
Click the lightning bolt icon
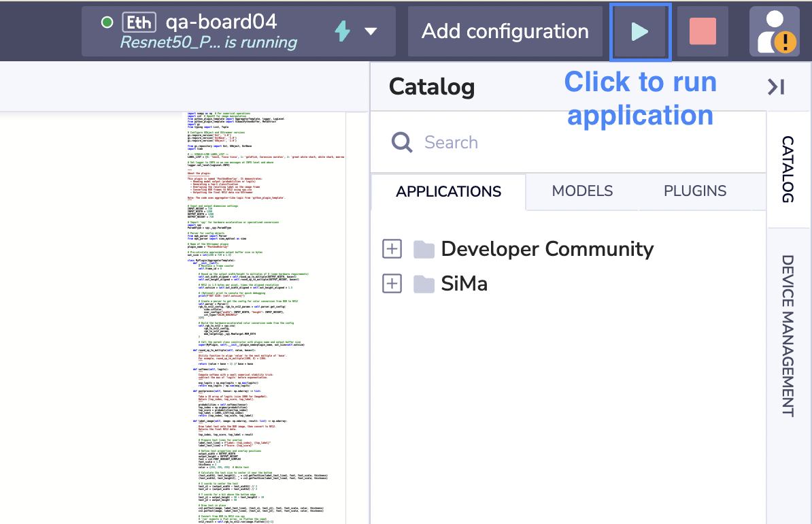pyautogui.click(x=343, y=31)
